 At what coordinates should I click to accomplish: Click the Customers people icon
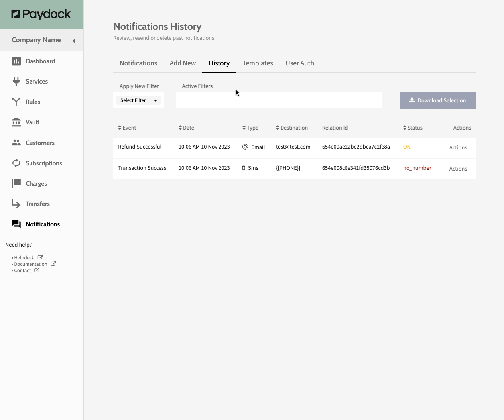pyautogui.click(x=16, y=143)
